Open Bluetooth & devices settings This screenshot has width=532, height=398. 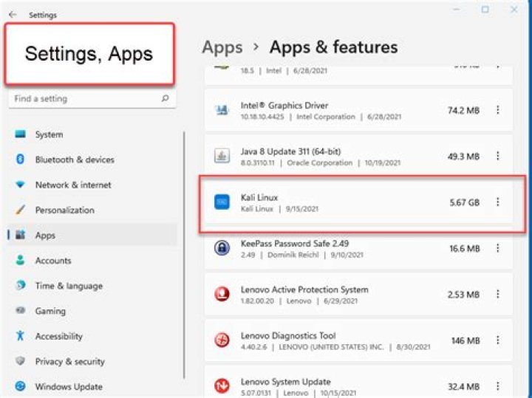click(92, 159)
